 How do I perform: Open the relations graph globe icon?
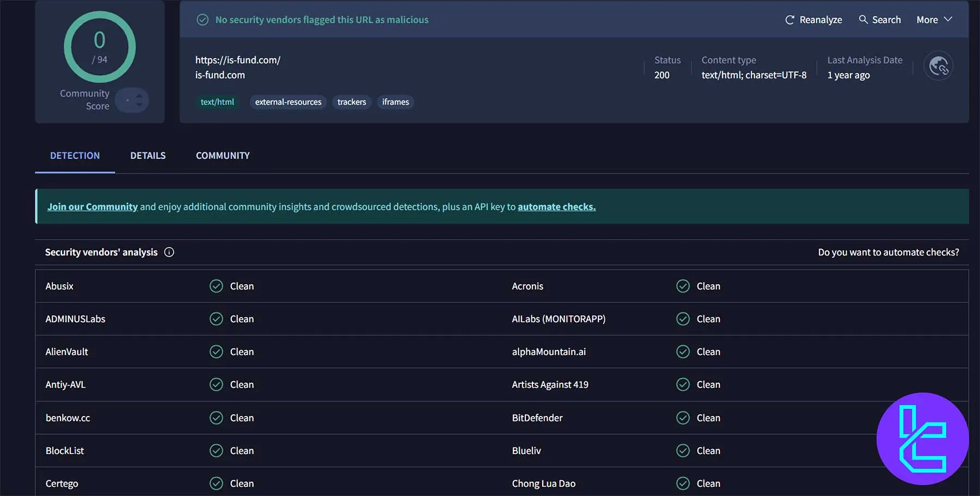coord(938,65)
